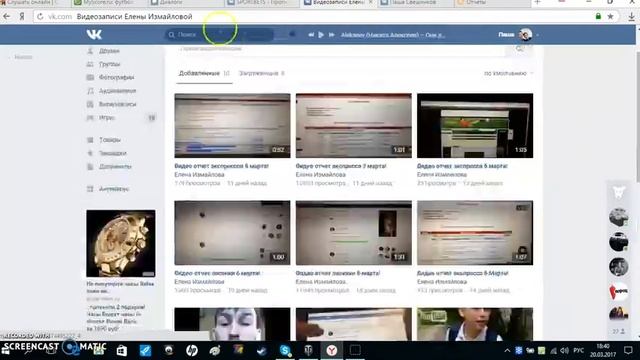This screenshot has height=360, width=640.
Task: Click the VK logo in the header
Action: point(94,35)
